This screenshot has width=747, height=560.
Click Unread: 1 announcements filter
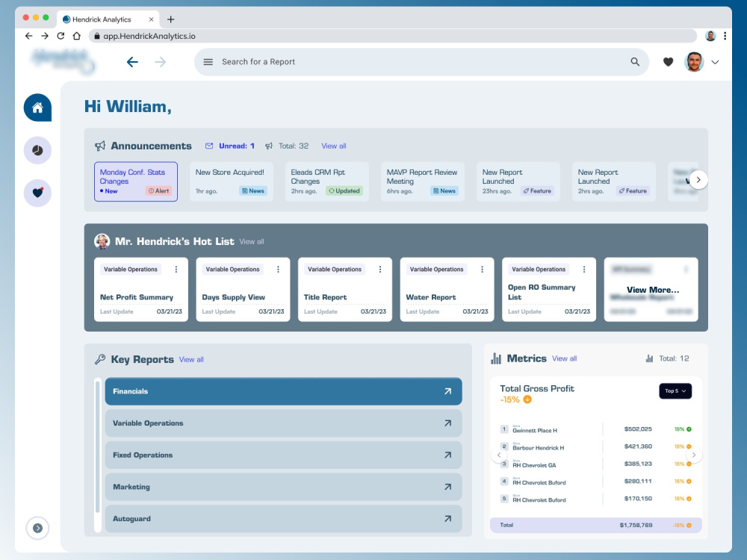pos(230,146)
